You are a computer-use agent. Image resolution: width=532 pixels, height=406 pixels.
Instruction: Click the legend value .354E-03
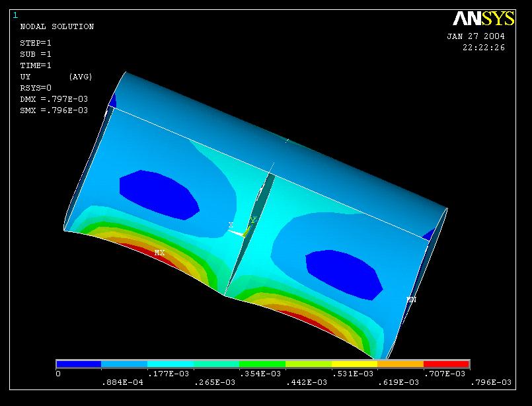point(260,374)
